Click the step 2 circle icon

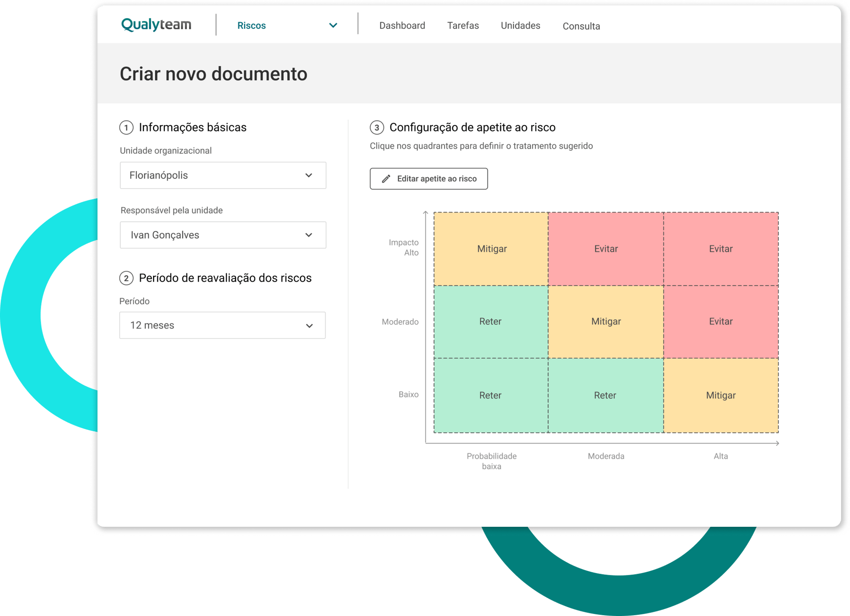click(126, 278)
